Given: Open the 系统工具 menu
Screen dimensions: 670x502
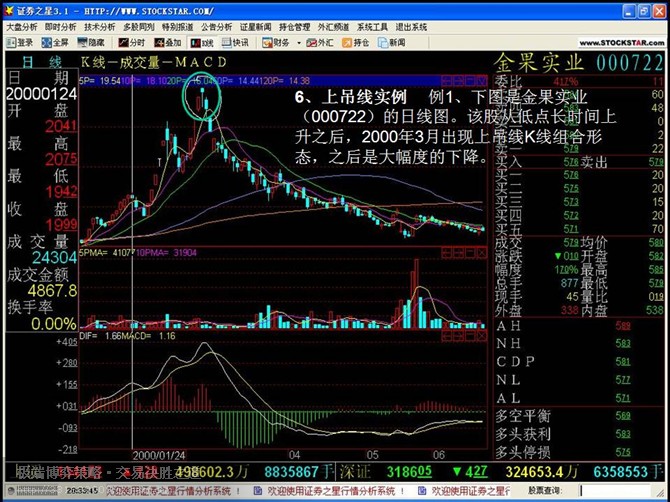Looking at the screenshot, I should (372, 27).
